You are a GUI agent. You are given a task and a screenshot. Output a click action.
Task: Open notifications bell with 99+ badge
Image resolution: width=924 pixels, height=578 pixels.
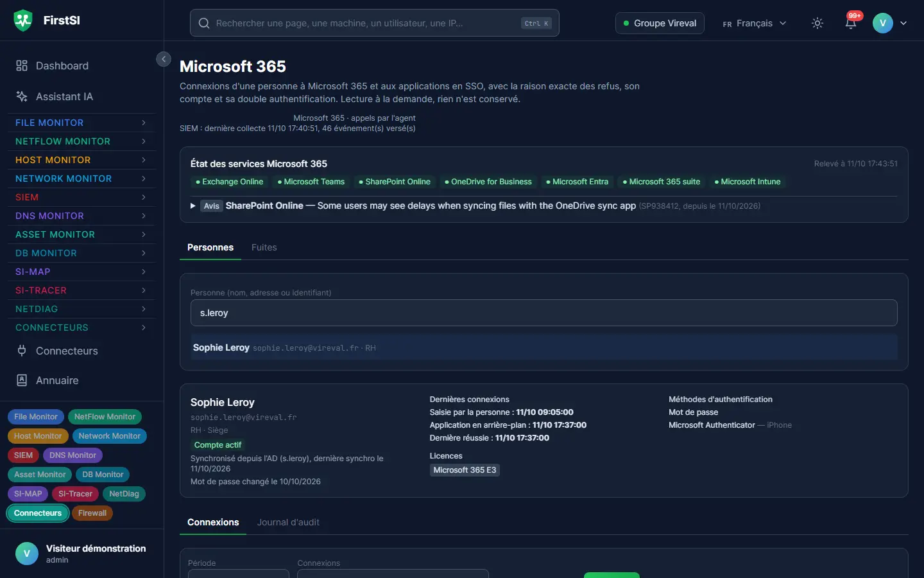[x=851, y=22]
